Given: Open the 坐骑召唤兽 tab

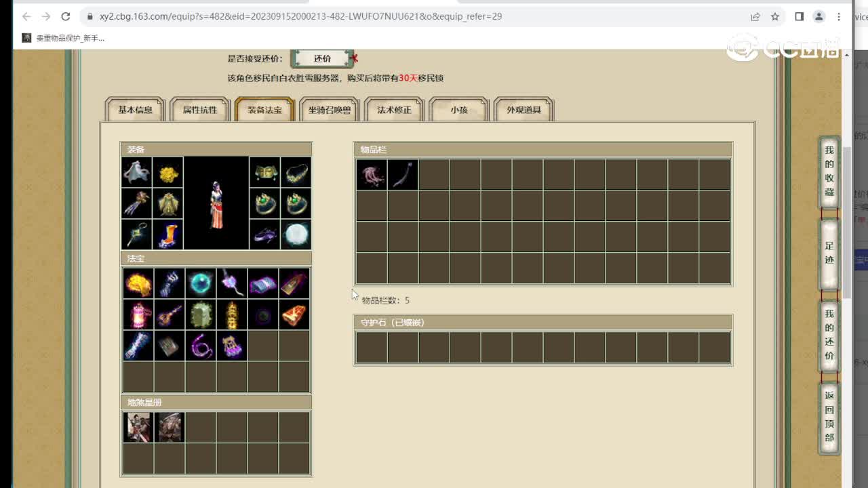Looking at the screenshot, I should click(330, 110).
